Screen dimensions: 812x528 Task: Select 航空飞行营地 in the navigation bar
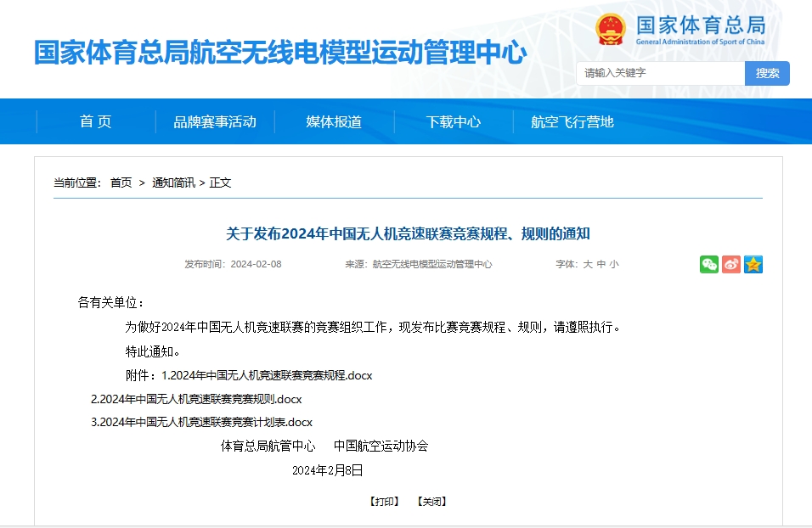(572, 121)
